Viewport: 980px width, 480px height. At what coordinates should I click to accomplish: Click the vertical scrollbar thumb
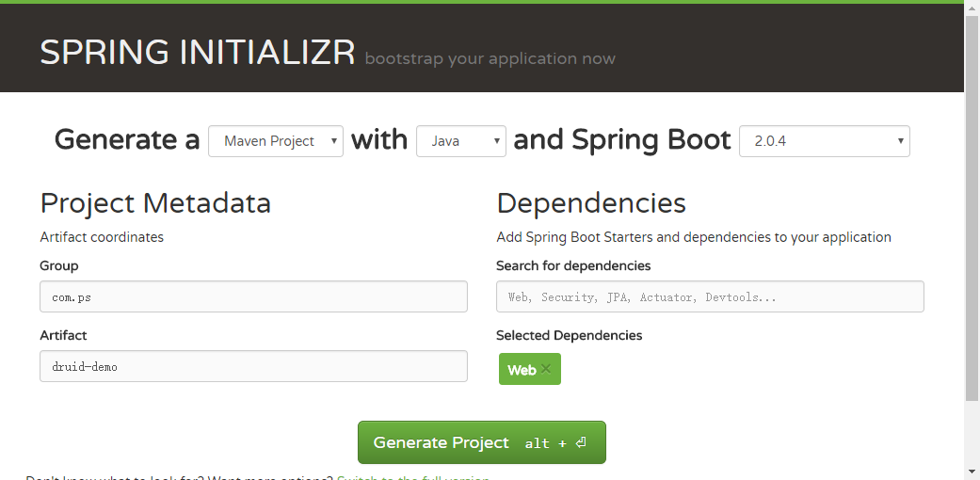coord(972,208)
